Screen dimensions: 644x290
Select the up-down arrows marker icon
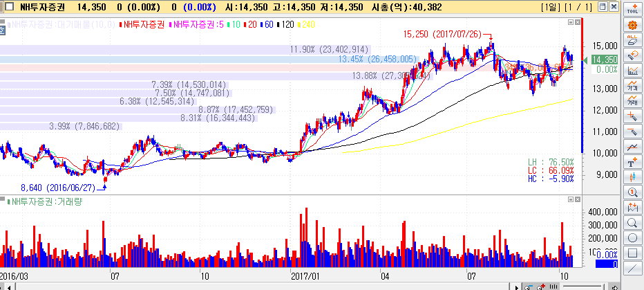point(632,208)
